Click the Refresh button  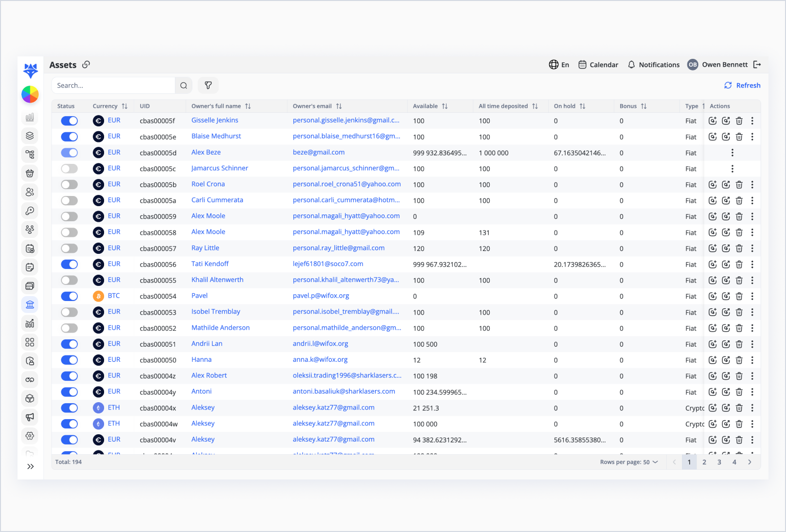742,86
